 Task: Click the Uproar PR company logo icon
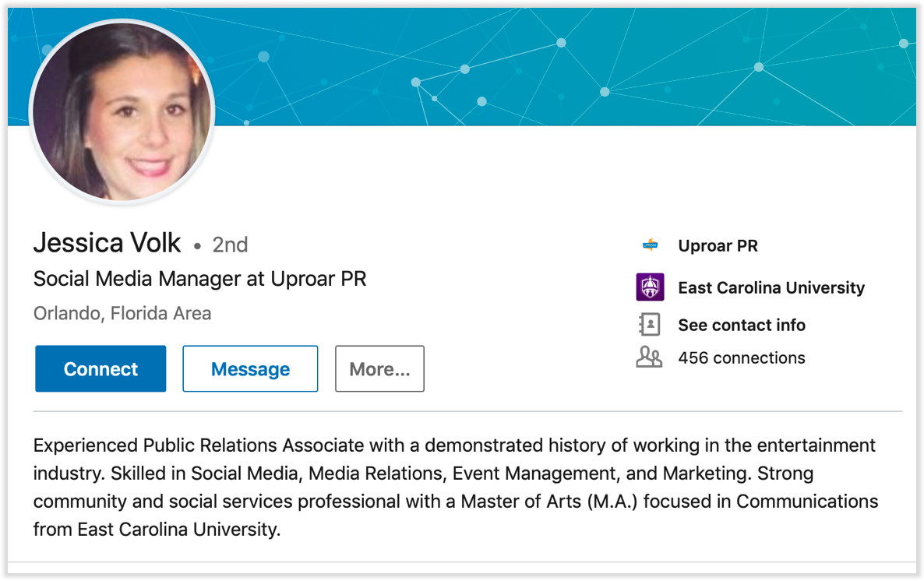[x=650, y=245]
